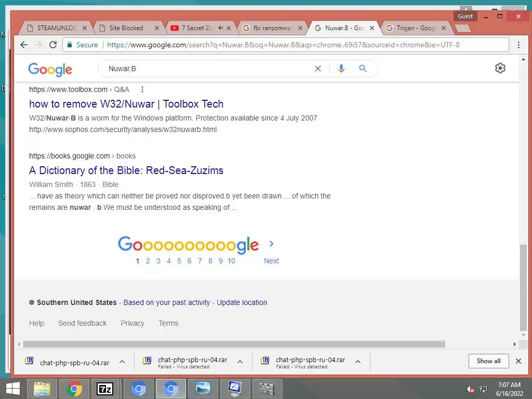The width and height of the screenshot is (532, 399).
Task: Open the Windows Start button
Action: tap(13, 389)
